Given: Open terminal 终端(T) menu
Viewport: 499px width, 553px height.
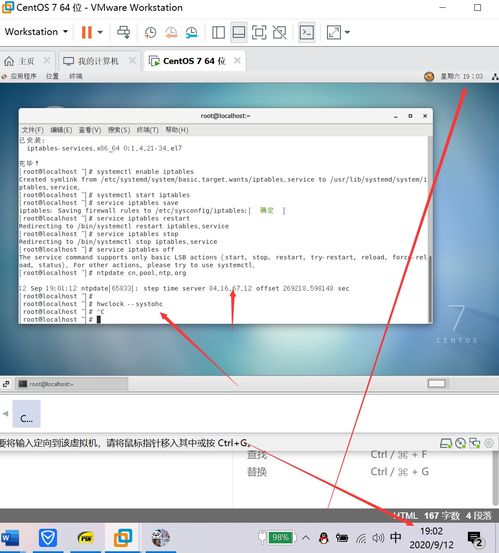Looking at the screenshot, I should tap(147, 130).
